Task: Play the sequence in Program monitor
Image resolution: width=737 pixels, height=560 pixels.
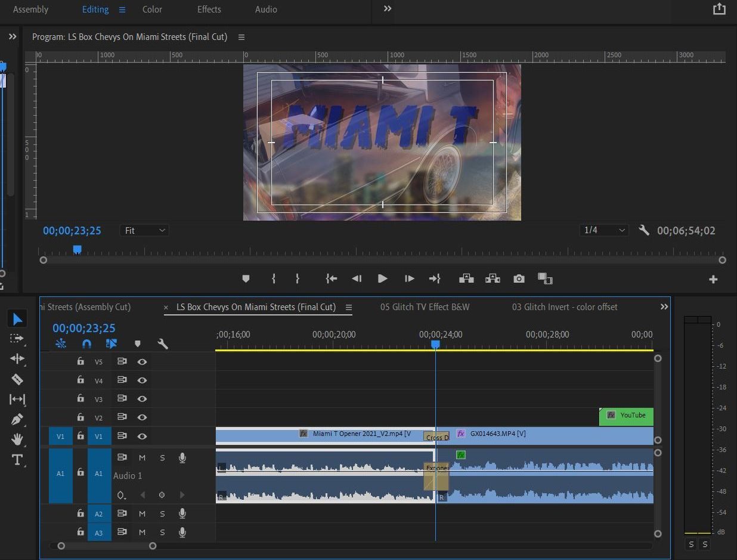Action: [x=383, y=279]
